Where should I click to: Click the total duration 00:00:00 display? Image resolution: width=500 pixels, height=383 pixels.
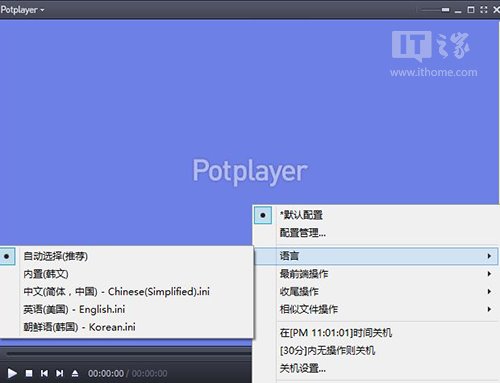click(x=149, y=373)
